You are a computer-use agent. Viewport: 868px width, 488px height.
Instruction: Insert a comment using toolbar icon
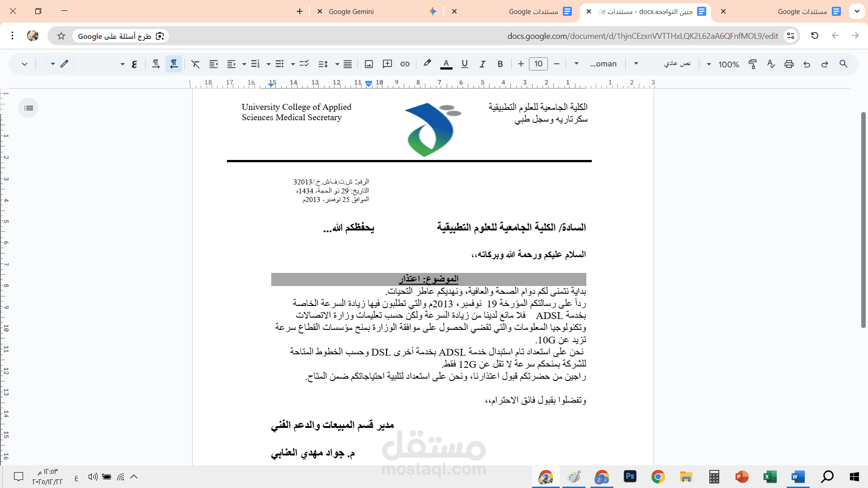point(387,64)
